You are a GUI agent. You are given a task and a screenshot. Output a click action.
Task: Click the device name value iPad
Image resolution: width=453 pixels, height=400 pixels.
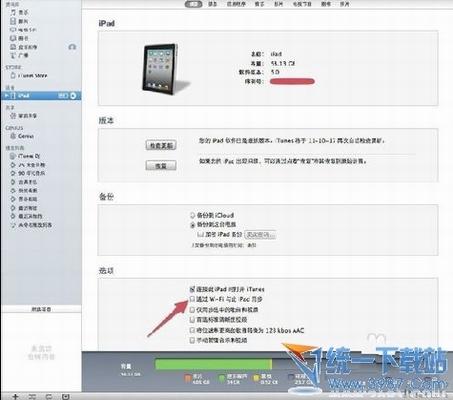pos(276,54)
